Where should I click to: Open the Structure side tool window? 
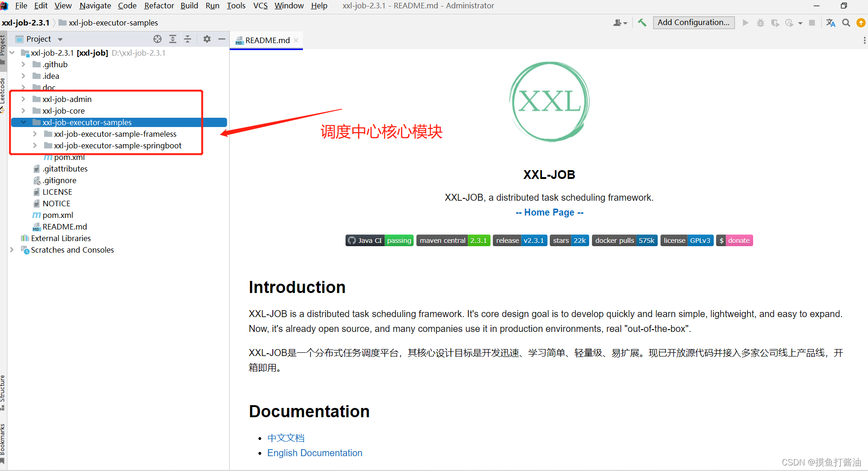click(x=3, y=392)
